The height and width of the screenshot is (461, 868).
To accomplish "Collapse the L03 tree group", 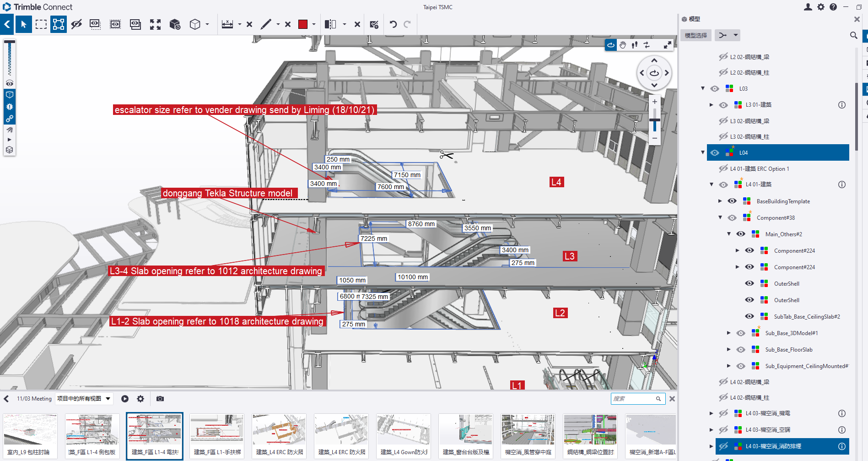I will (703, 88).
